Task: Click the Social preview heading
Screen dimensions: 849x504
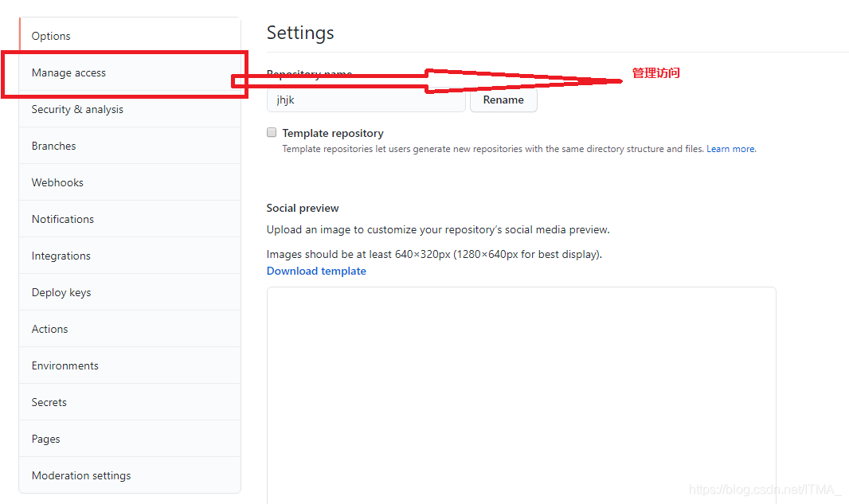Action: tap(303, 209)
